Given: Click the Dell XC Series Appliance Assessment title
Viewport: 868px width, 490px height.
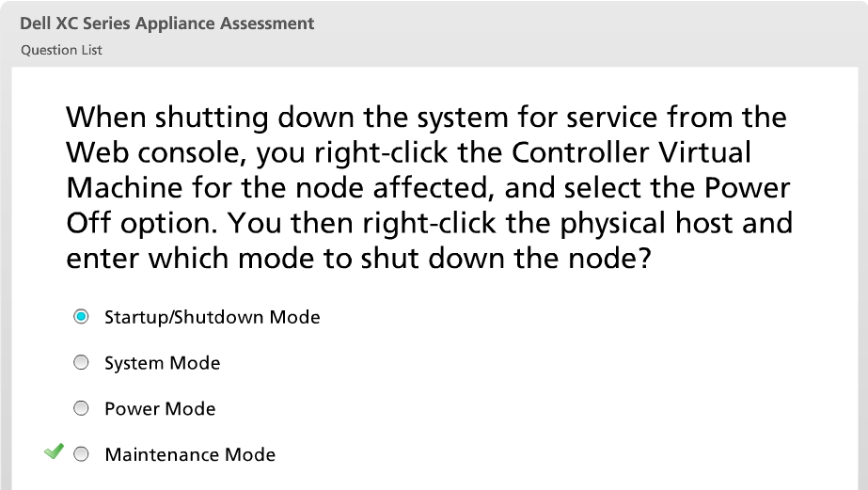Looking at the screenshot, I should coord(166,24).
